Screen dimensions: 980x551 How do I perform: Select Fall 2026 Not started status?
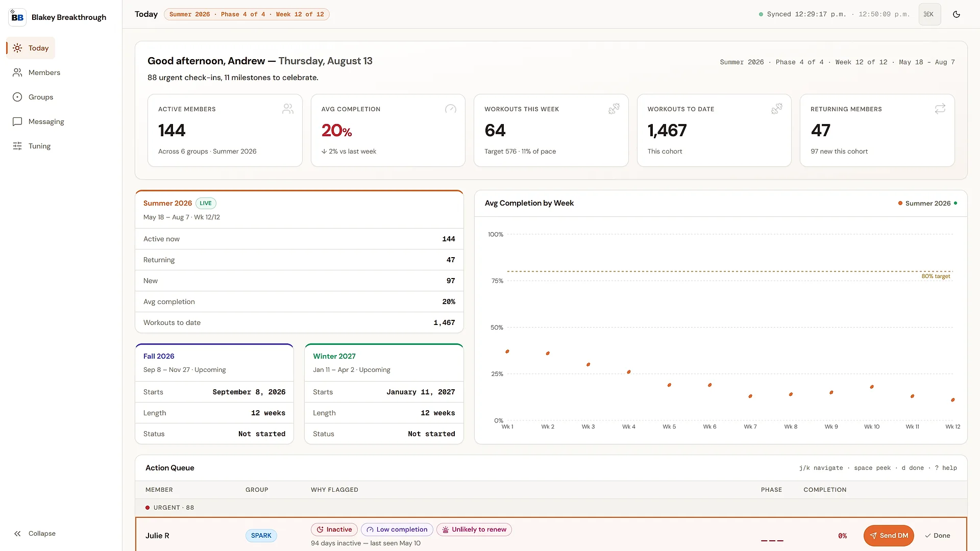(262, 434)
